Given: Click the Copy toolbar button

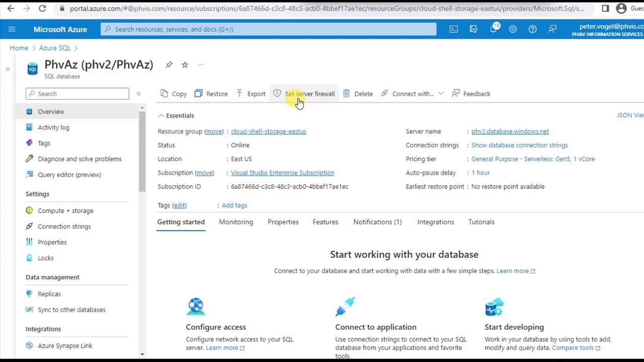Looking at the screenshot, I should click(174, 94).
